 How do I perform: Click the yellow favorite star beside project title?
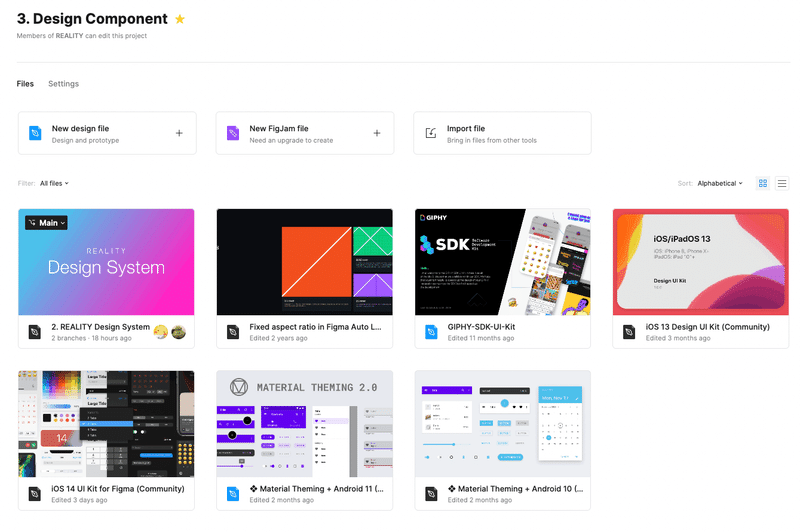[x=180, y=19]
